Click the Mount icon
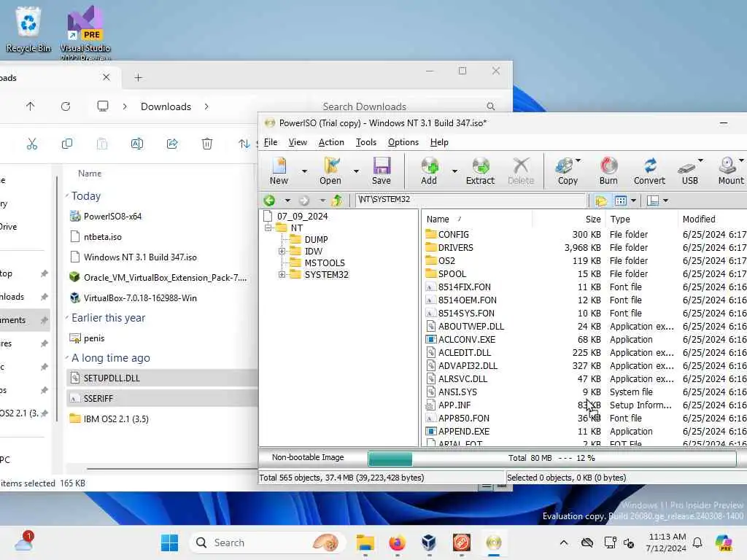This screenshot has height=560, width=747. tap(729, 171)
